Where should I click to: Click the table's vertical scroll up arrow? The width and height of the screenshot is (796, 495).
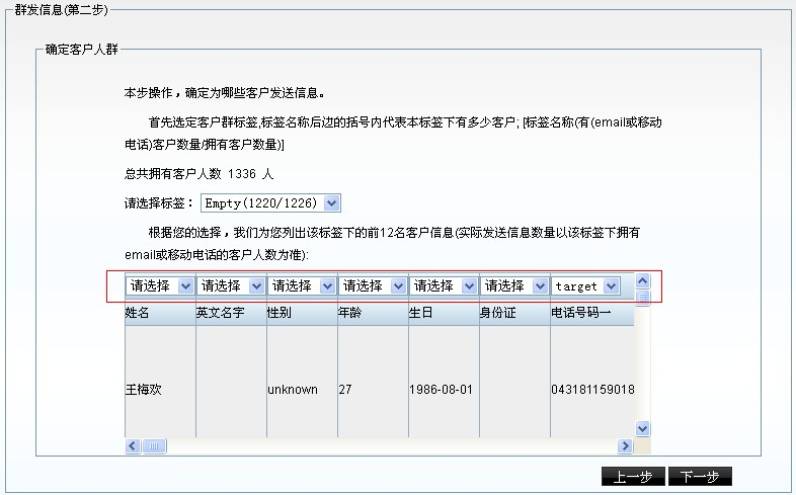click(x=643, y=281)
